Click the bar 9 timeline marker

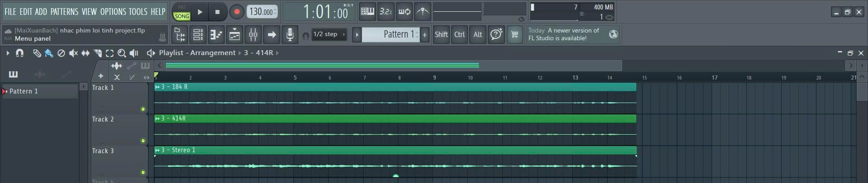[x=434, y=78]
